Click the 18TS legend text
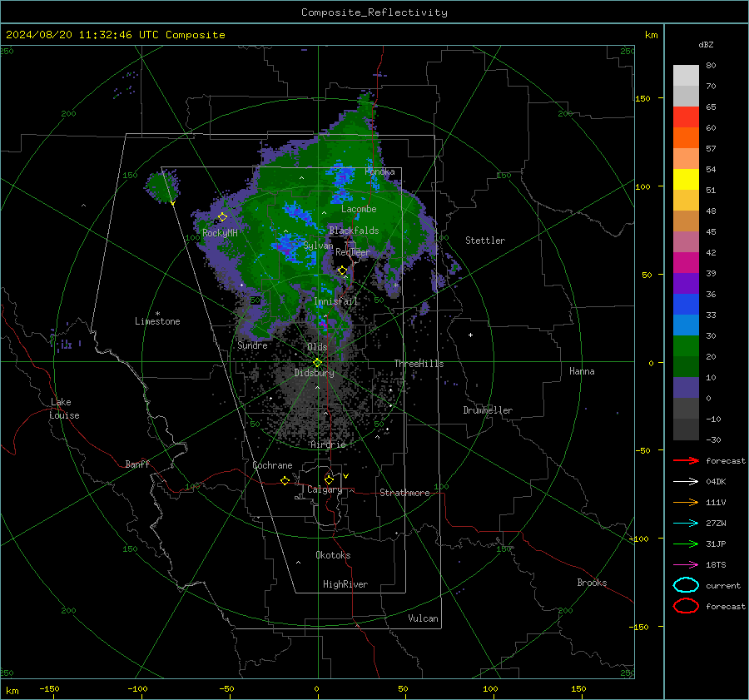The width and height of the screenshot is (749, 700). tap(716, 565)
